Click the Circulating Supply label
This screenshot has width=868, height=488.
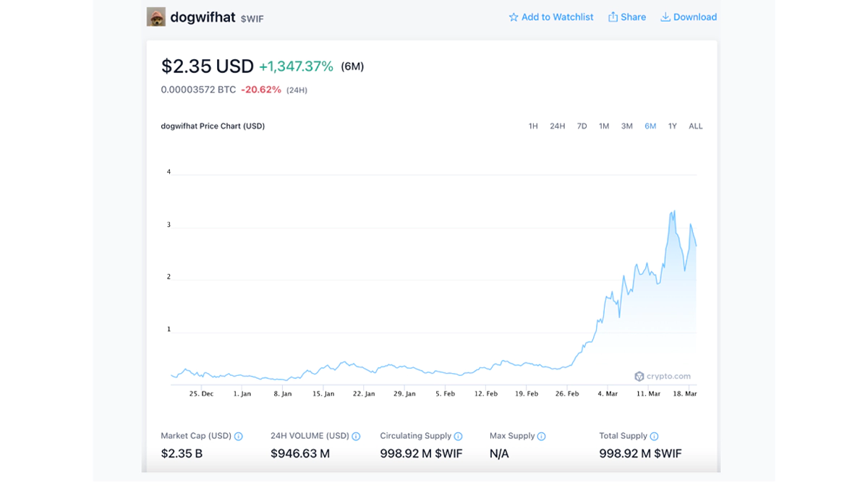point(416,437)
